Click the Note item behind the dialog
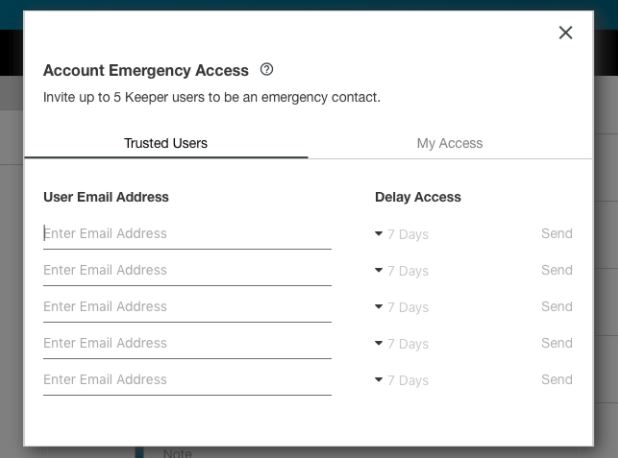This screenshot has width=618, height=458. pos(176,453)
